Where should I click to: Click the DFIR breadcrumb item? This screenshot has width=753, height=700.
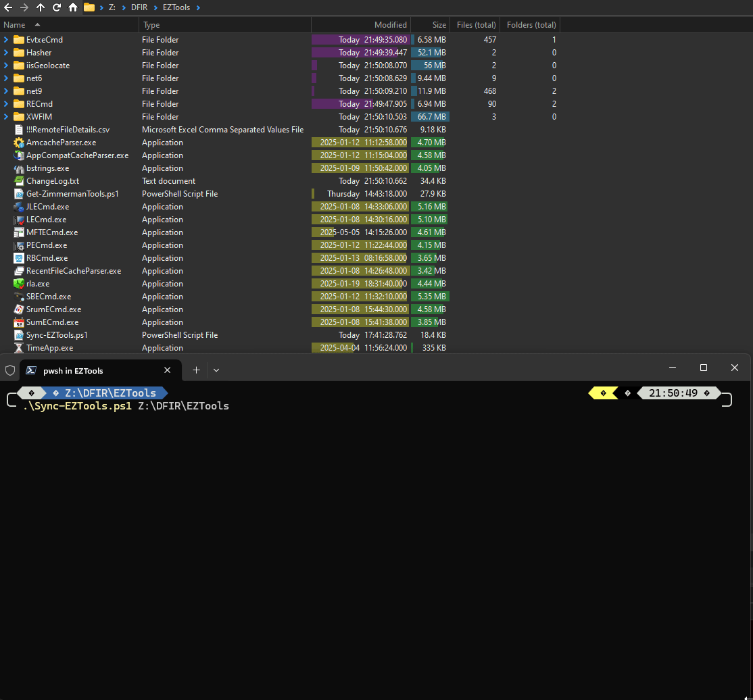point(140,7)
